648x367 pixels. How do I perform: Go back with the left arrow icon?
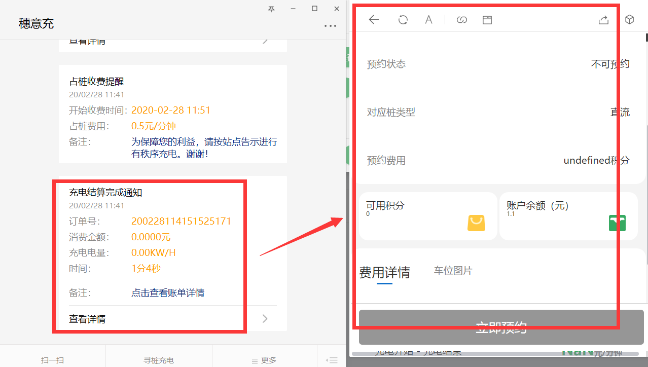374,19
